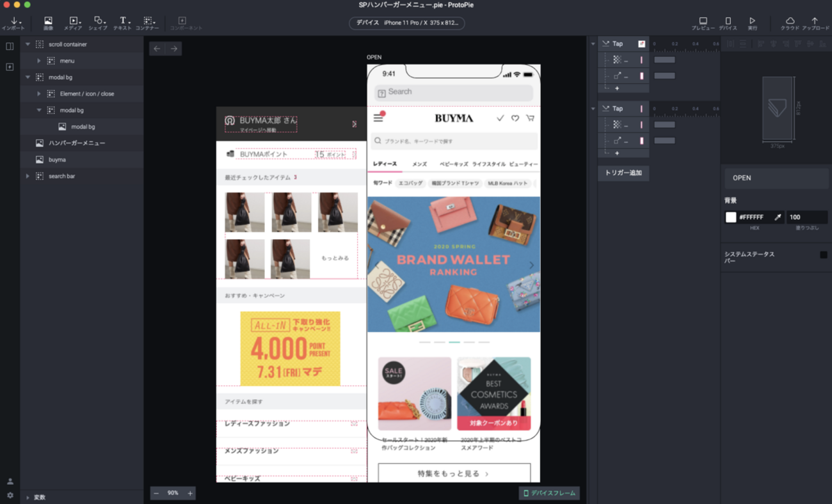Click the hamburger menu icon in phone preview

378,118
